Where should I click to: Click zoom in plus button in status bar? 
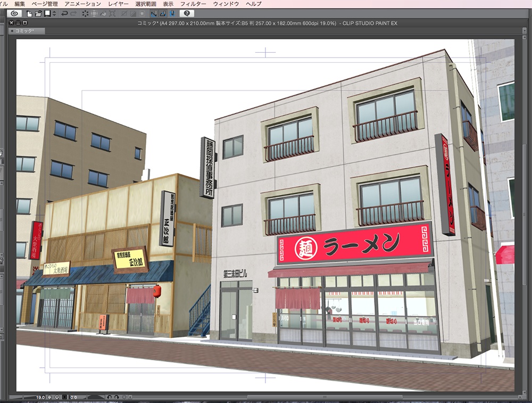(x=57, y=397)
